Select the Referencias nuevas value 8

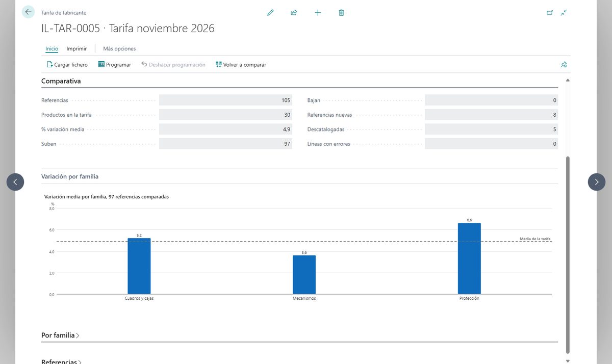tap(491, 115)
